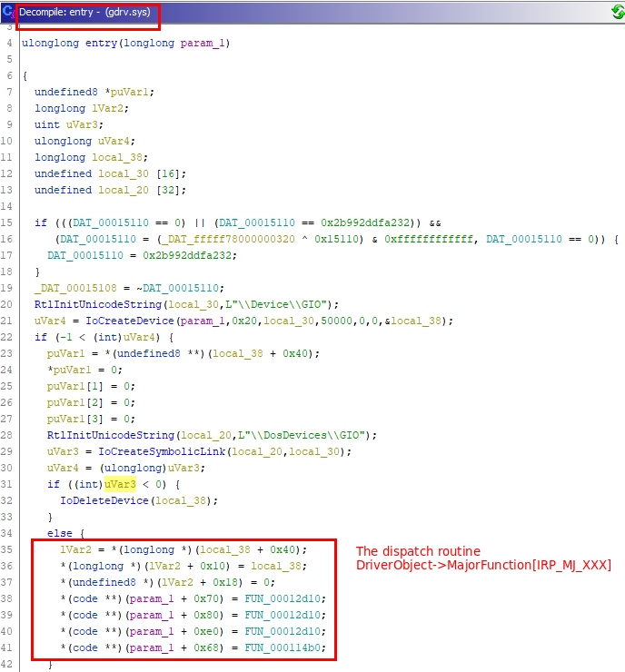Click the 'FUN_000114b0' function reference
The image size is (625, 672).
[x=283, y=648]
